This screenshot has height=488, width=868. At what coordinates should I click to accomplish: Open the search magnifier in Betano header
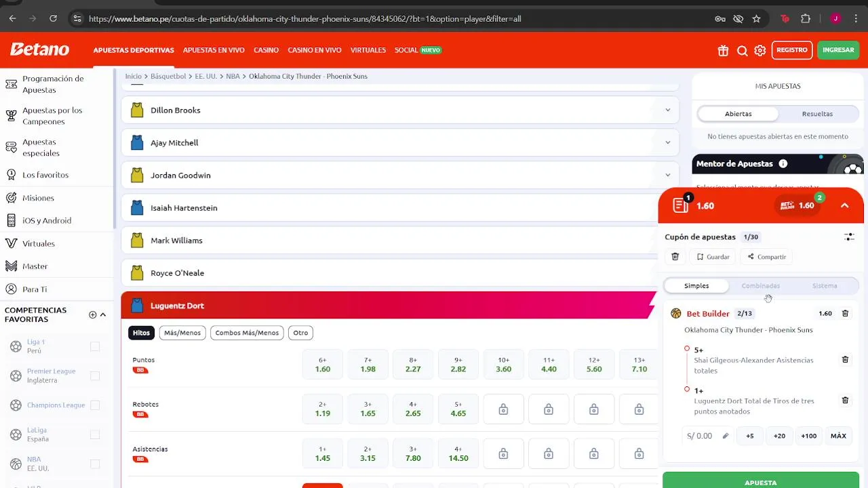743,50
